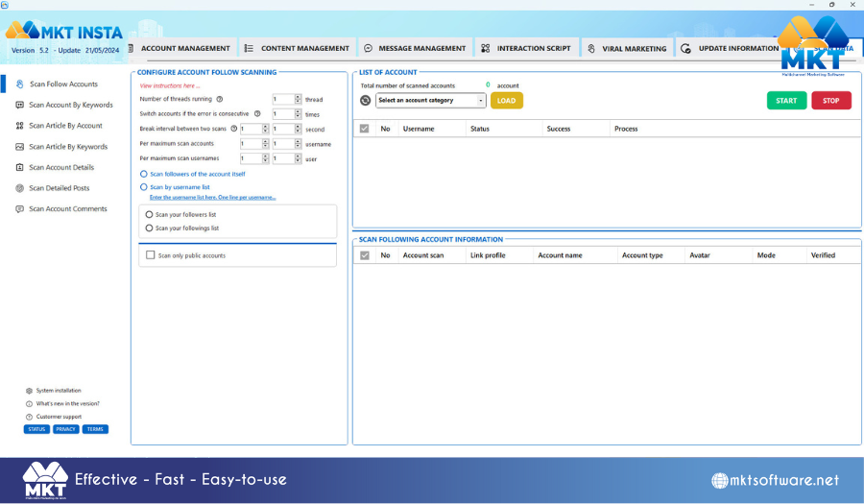Open Viral Marketing tab
The image size is (864, 504).
[627, 48]
